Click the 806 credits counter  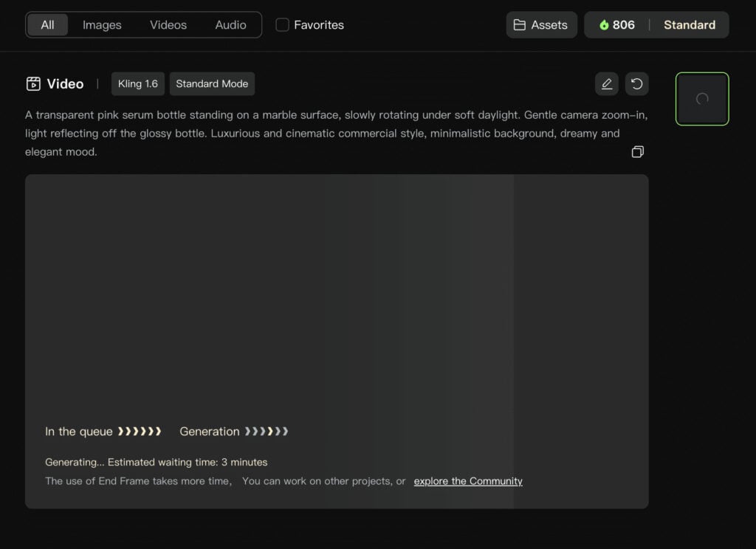(x=617, y=25)
